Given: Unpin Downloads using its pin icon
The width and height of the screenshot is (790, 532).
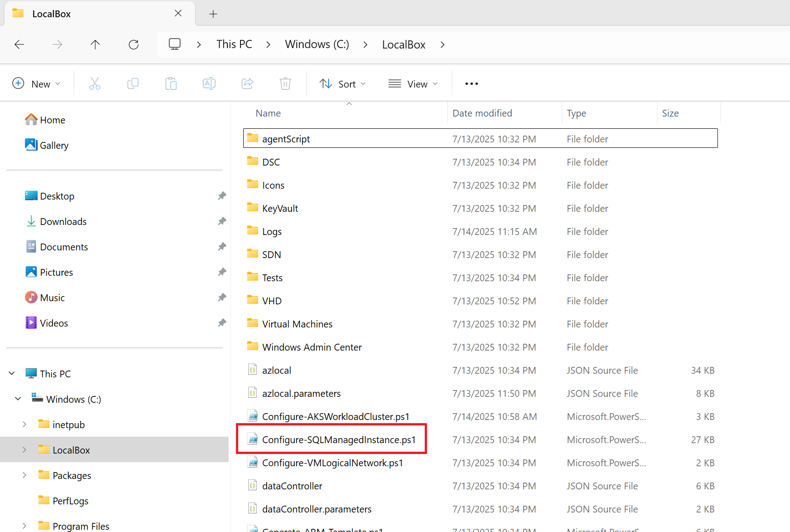Looking at the screenshot, I should (x=222, y=221).
